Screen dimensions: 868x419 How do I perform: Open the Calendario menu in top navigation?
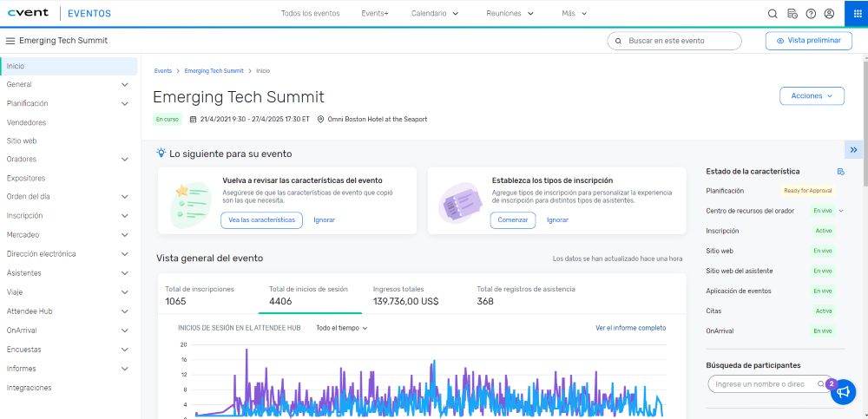click(434, 14)
